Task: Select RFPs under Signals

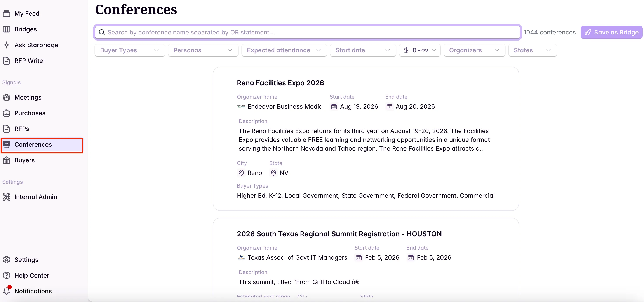Action: (x=22, y=129)
